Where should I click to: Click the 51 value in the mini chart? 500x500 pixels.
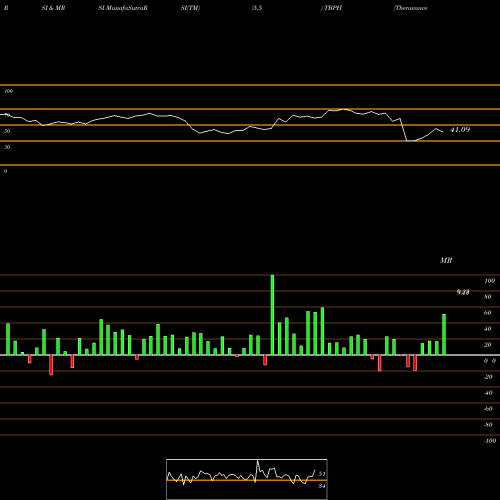point(322,474)
